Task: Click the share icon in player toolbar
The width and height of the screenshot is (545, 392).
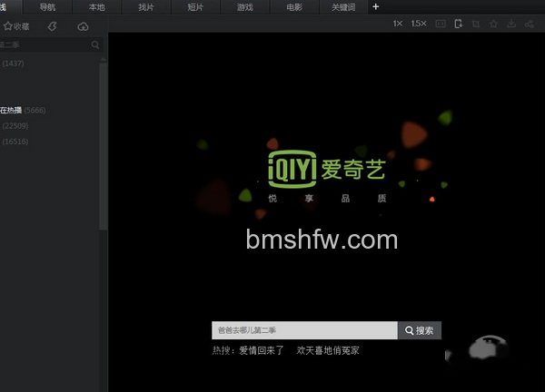Action: click(x=529, y=24)
